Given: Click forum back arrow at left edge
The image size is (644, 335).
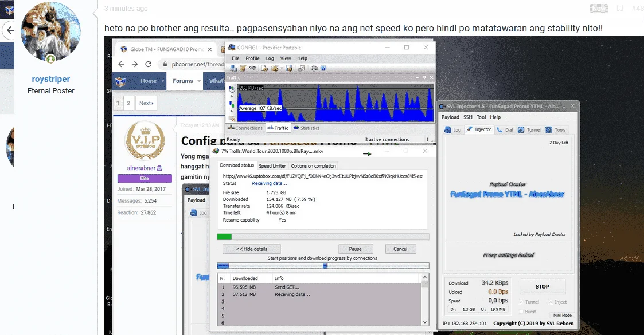Looking at the screenshot, I should pyautogui.click(x=10, y=30).
